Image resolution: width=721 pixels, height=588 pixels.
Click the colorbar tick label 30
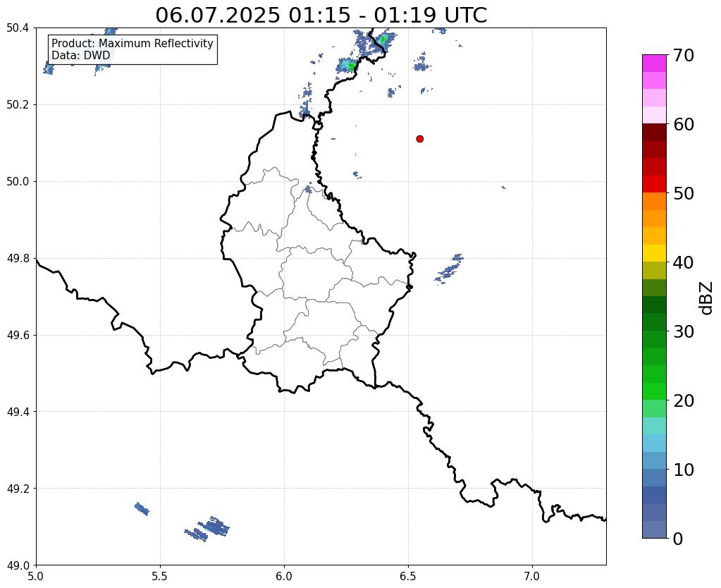[x=683, y=331]
